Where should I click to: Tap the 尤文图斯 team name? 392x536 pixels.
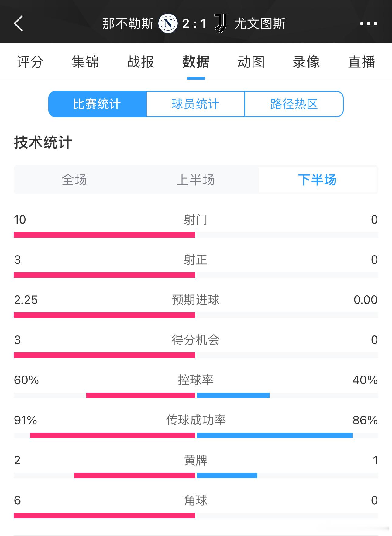click(x=260, y=23)
